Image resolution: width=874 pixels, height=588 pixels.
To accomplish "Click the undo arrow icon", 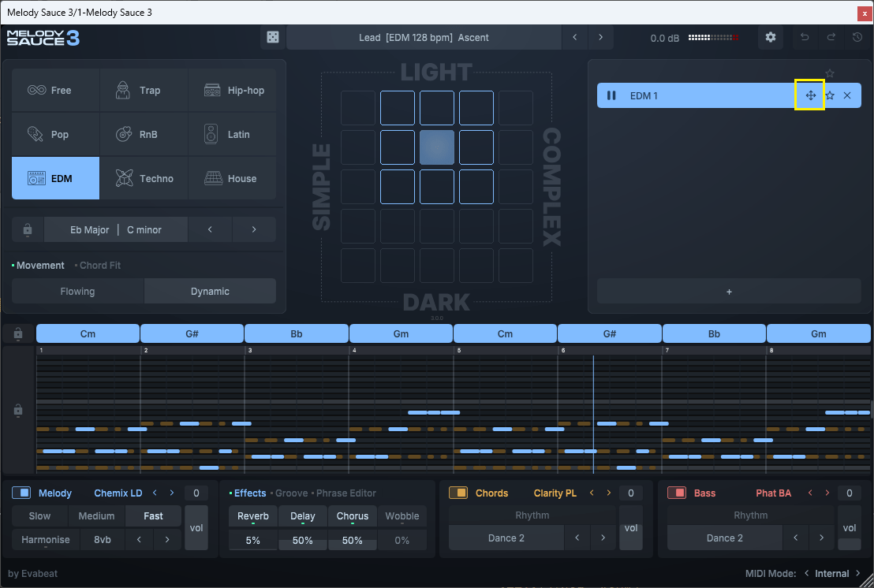I will pos(805,37).
